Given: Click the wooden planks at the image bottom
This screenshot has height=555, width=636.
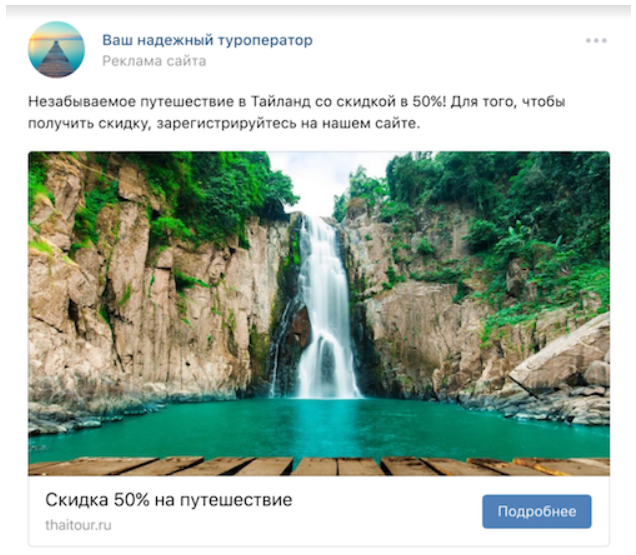Looking at the screenshot, I should click(319, 466).
